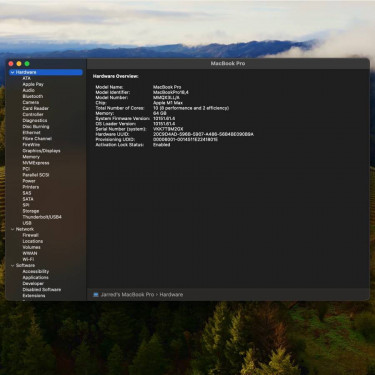Select Disabled Software in the sidebar
Screen dimensions: 375x375
pos(42,290)
